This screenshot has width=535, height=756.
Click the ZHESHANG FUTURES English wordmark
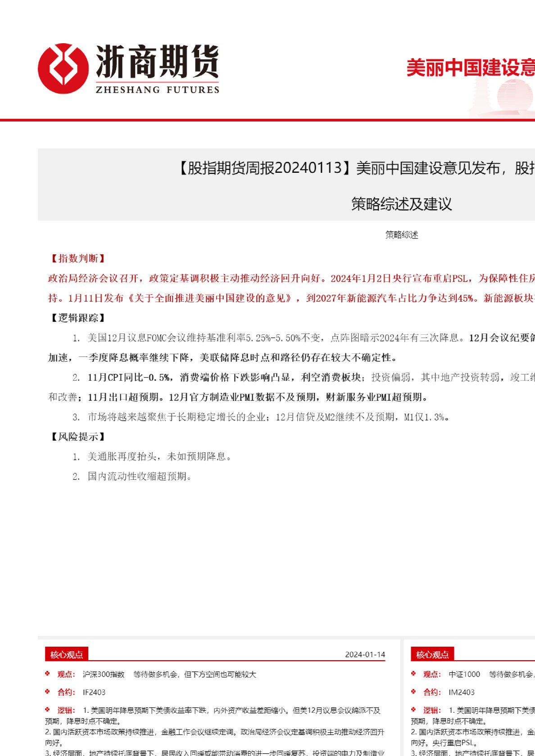coord(158,90)
